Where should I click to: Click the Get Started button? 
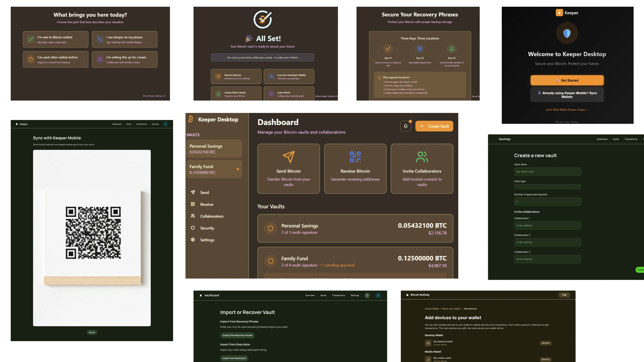pos(567,80)
